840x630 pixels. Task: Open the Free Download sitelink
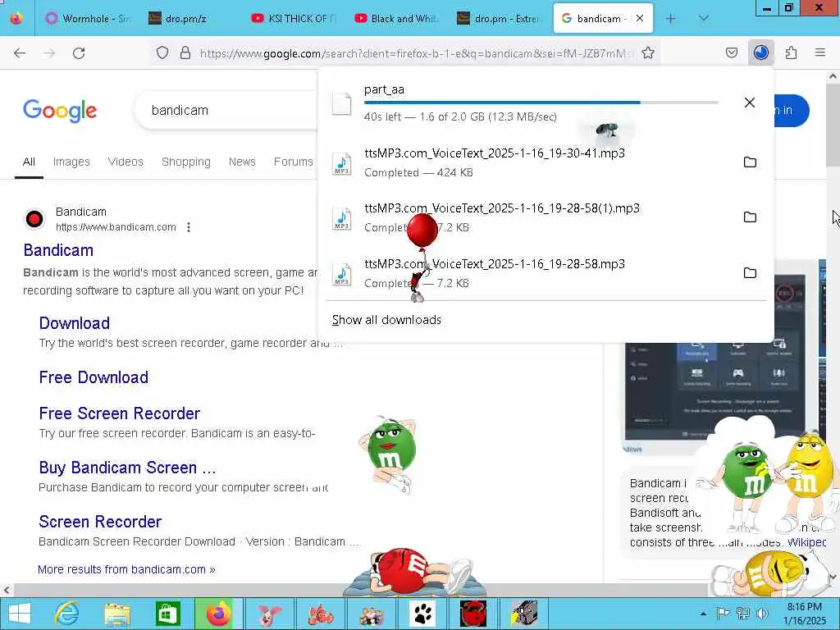click(94, 377)
